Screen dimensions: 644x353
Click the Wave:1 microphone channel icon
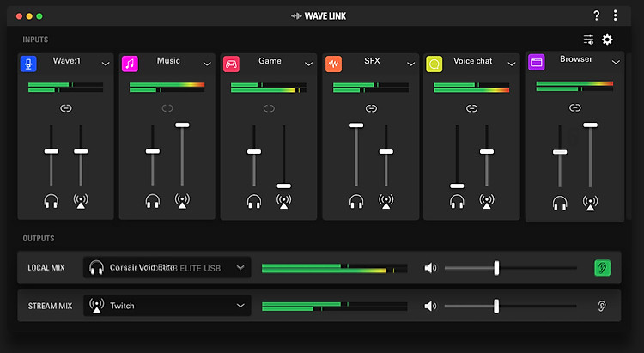28,64
